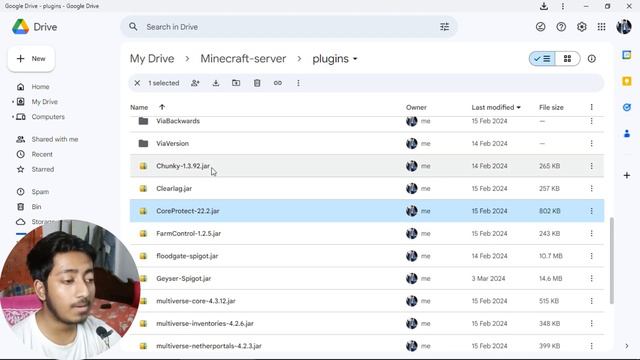
Task: Open title bar three-dot menu
Action: pos(563,6)
